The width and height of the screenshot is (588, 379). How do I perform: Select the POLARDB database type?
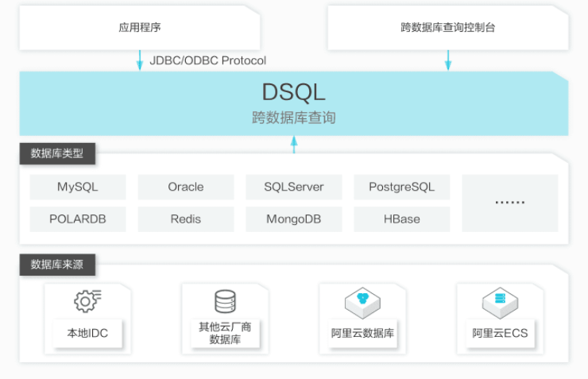click(x=78, y=219)
